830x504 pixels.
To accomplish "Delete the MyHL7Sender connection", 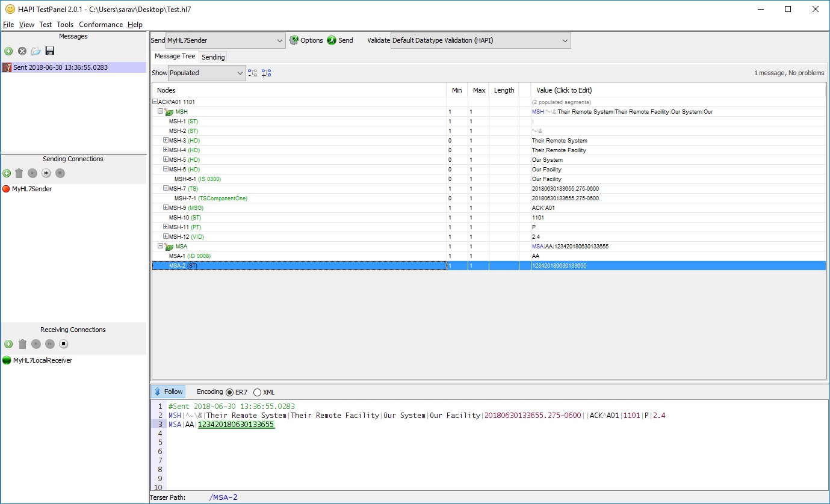I will coord(20,173).
